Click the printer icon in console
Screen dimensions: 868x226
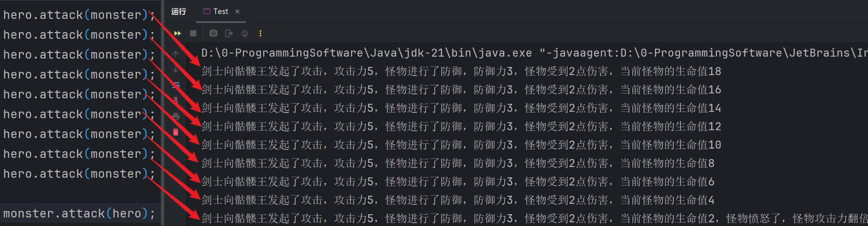pos(176,117)
